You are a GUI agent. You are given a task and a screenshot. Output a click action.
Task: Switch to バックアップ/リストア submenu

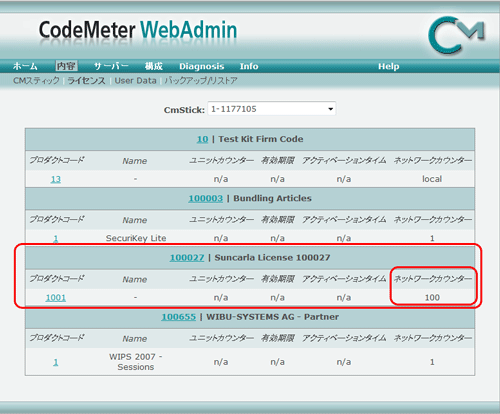pyautogui.click(x=201, y=81)
